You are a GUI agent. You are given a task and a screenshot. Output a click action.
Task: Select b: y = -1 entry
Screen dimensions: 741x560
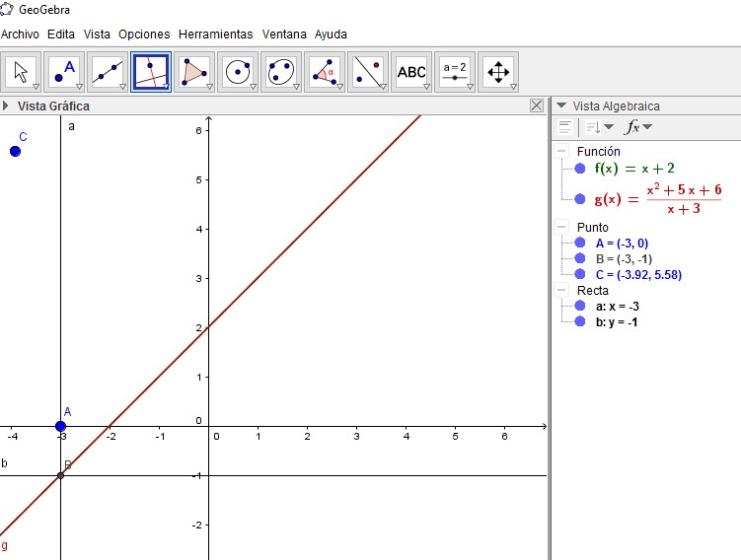click(x=617, y=322)
